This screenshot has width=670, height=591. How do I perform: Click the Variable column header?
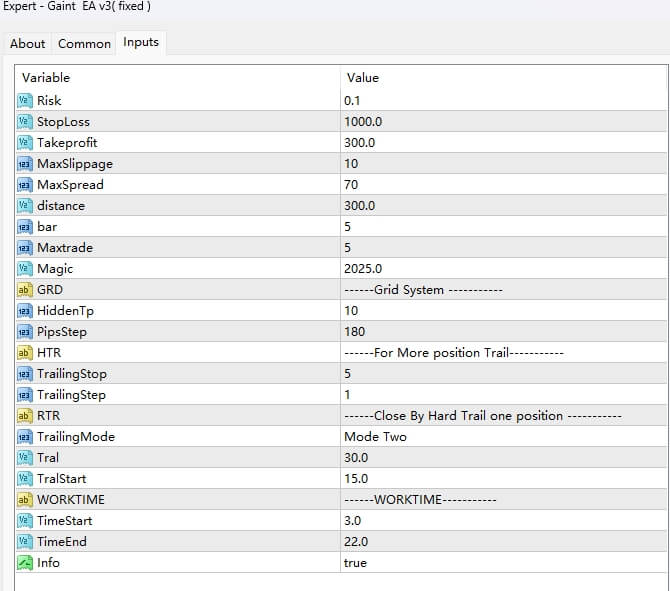tap(46, 77)
